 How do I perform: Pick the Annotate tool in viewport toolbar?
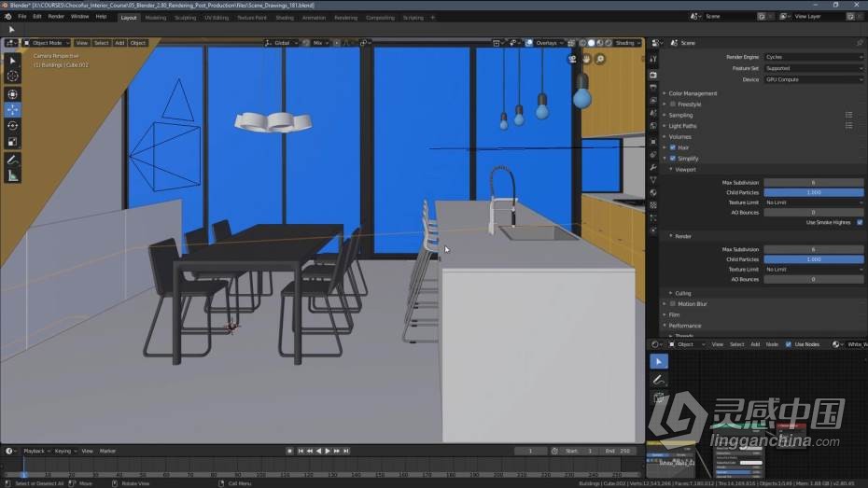click(12, 160)
